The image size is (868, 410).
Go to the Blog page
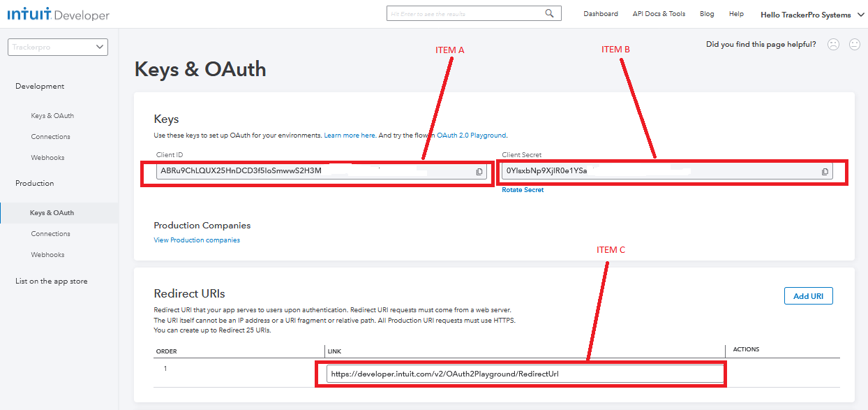click(707, 14)
